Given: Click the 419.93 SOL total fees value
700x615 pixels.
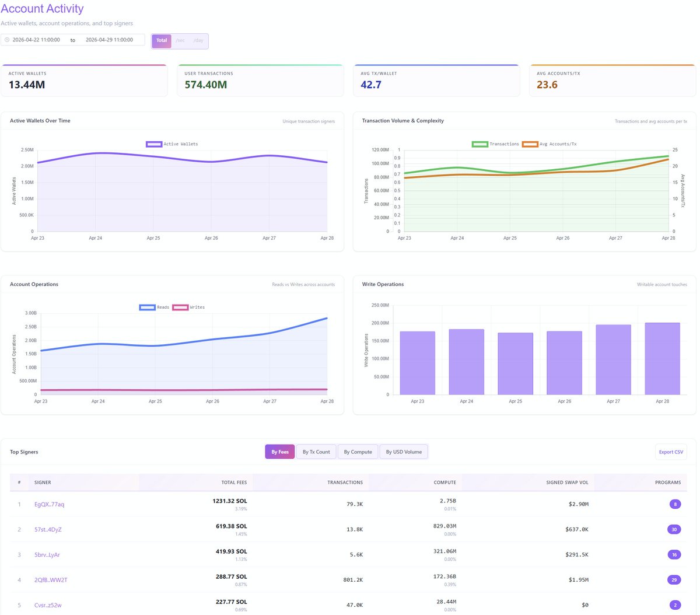Looking at the screenshot, I should coord(232,551).
